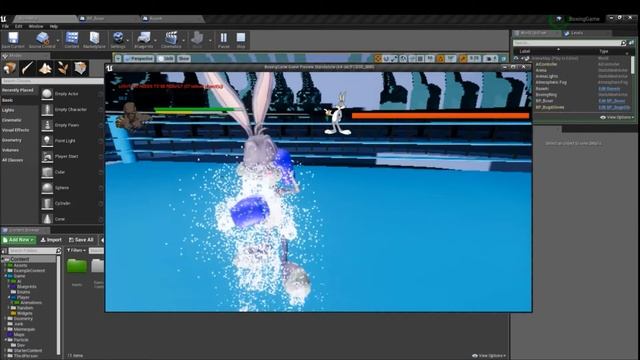Click the Cone shape placement icon
The height and width of the screenshot is (360, 640).
pyautogui.click(x=47, y=219)
